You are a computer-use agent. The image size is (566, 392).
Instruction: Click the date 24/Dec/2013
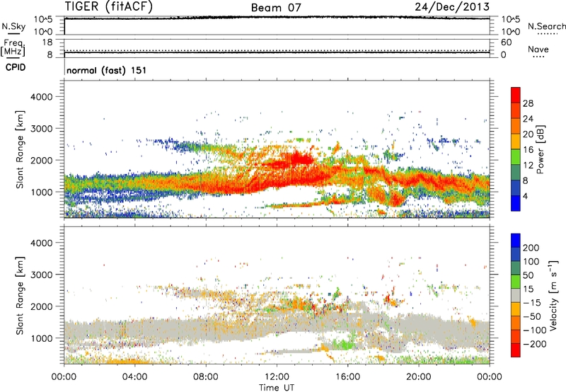click(x=452, y=7)
